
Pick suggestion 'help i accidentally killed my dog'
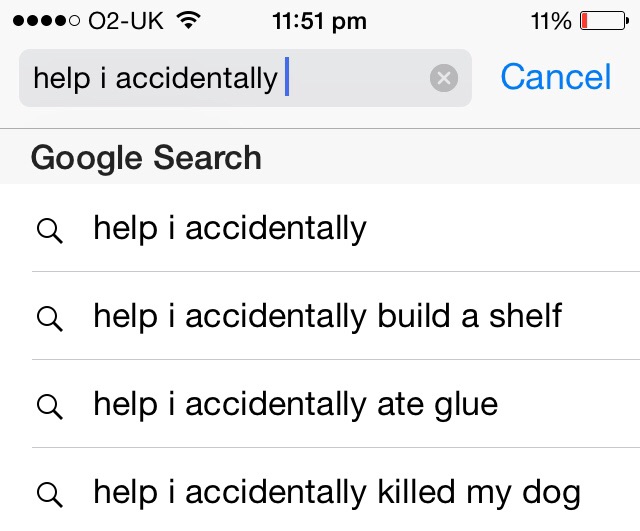[320, 490]
